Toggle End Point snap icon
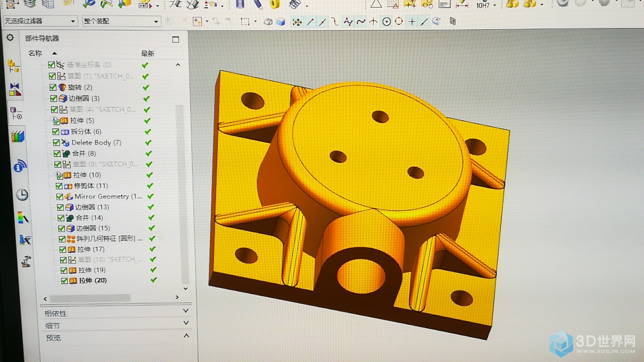 pos(310,22)
